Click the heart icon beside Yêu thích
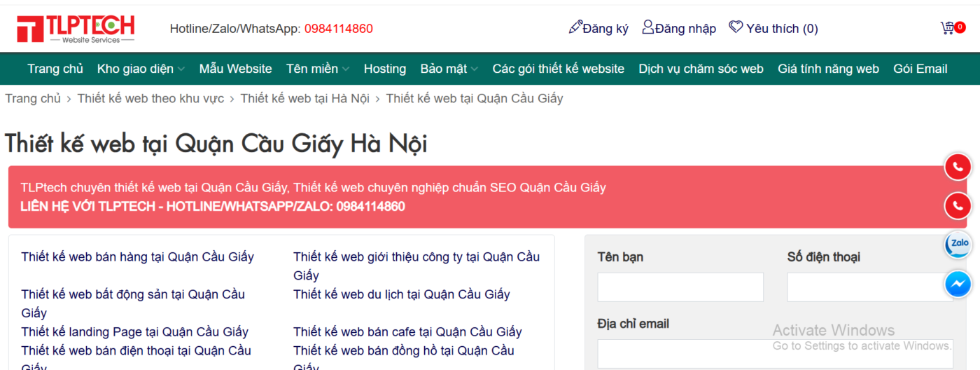Screen dimensions: 980x370 point(736,27)
